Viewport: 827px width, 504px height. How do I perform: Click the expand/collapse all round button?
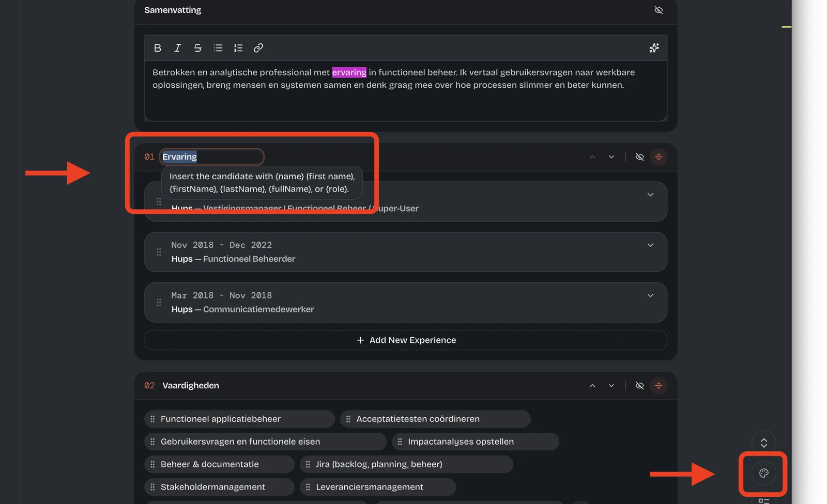point(763,443)
